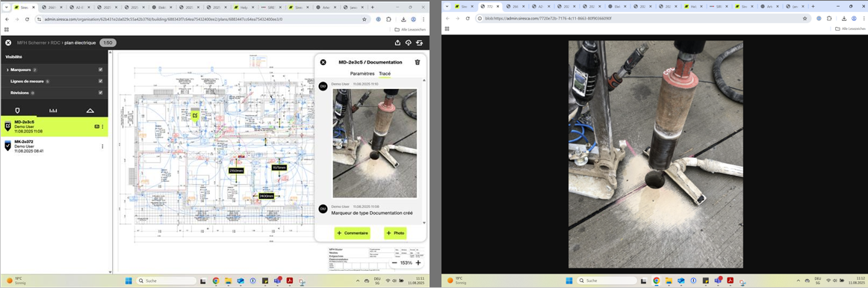Delete marker with the trash icon
This screenshot has width=868, height=288.
pyautogui.click(x=418, y=63)
